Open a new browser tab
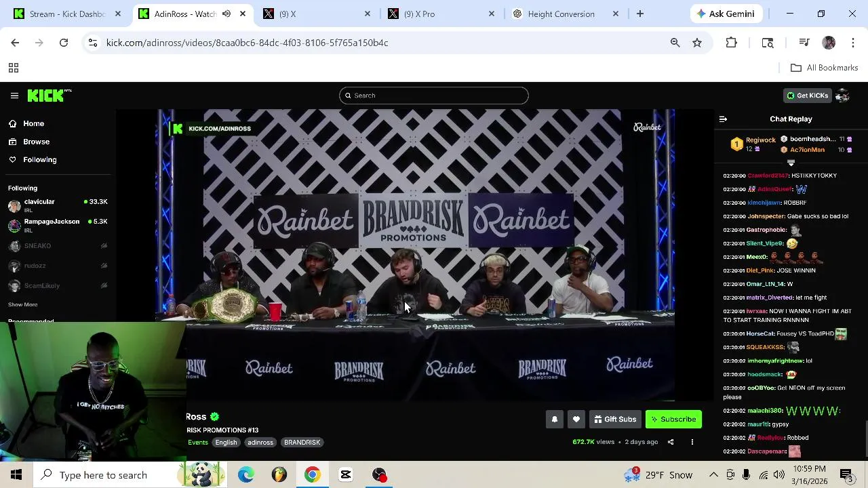The height and width of the screenshot is (488, 868). (x=640, y=14)
